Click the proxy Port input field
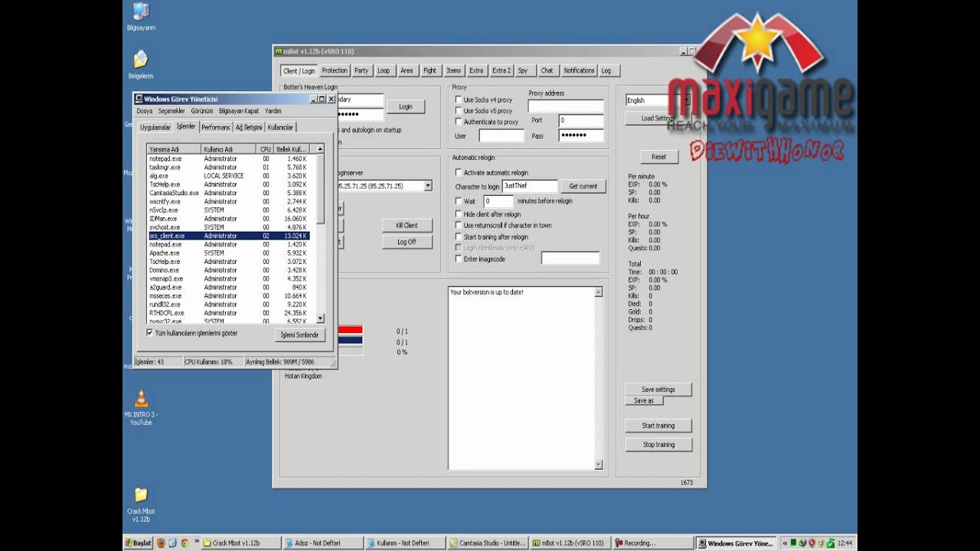 (x=580, y=120)
